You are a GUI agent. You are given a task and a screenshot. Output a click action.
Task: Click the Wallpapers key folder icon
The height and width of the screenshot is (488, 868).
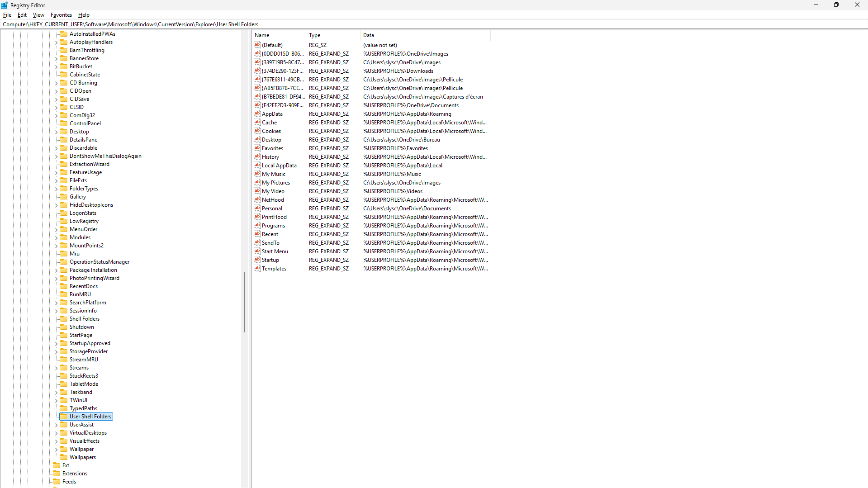(64, 457)
